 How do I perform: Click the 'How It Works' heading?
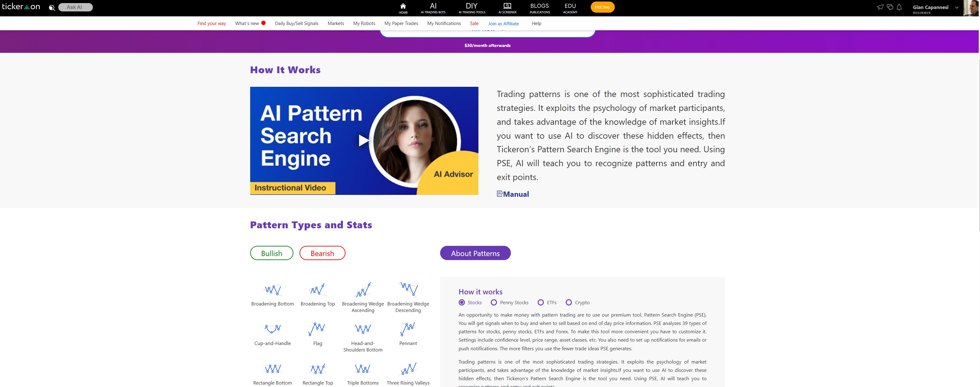tap(285, 70)
